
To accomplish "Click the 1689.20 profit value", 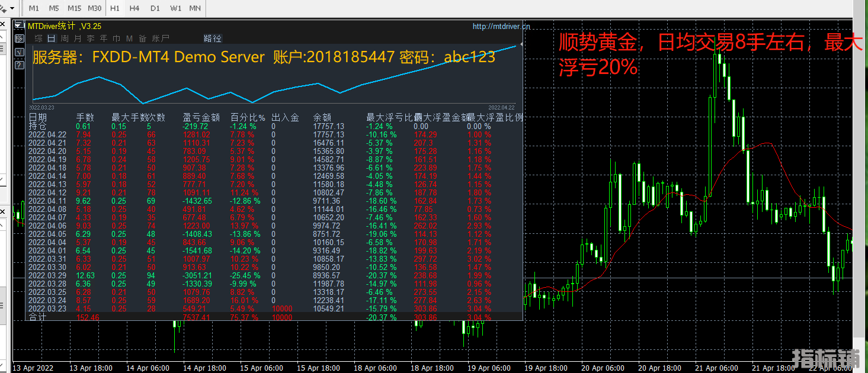I will (196, 300).
